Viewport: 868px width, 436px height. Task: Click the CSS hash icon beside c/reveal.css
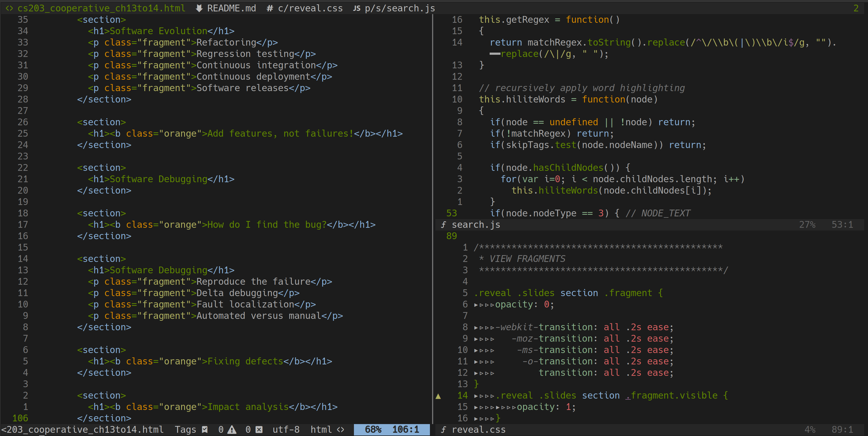(270, 8)
